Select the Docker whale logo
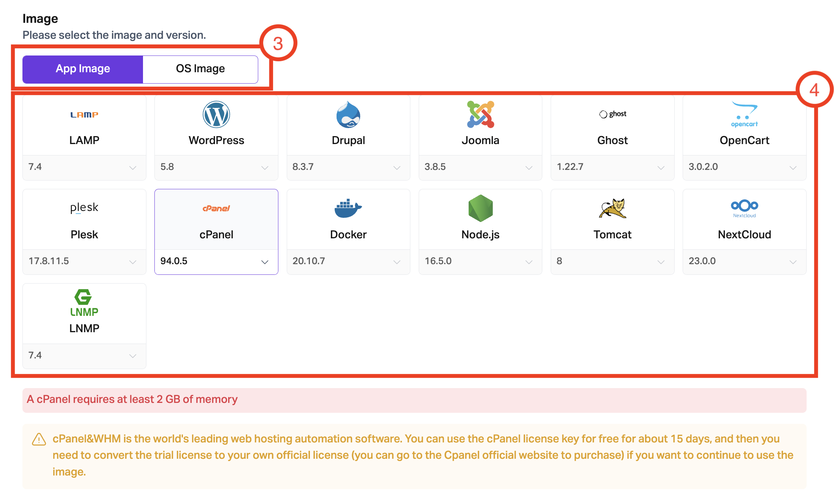 pyautogui.click(x=348, y=208)
